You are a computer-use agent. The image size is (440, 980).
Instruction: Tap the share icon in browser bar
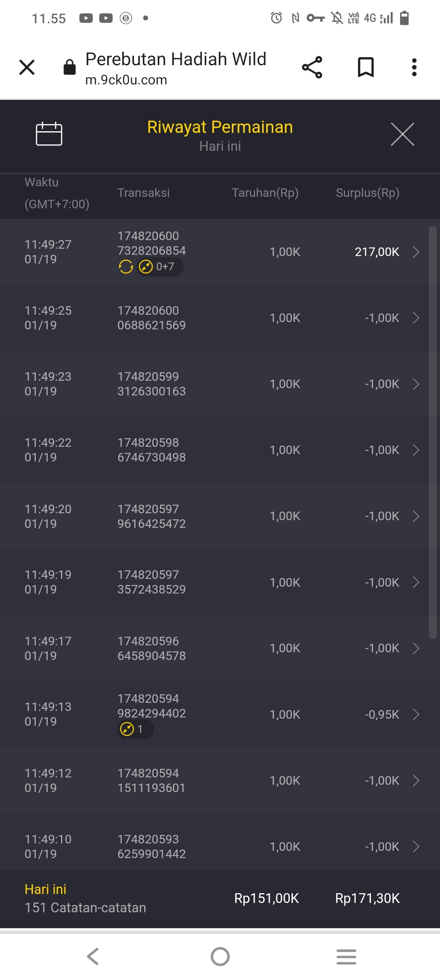click(x=312, y=67)
